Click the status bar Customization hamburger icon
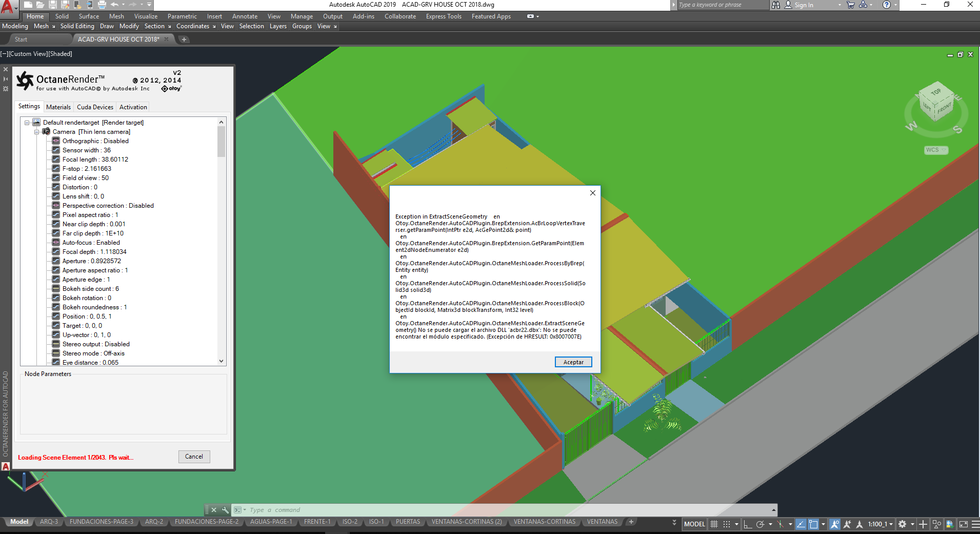The height and width of the screenshot is (534, 980). click(x=975, y=524)
